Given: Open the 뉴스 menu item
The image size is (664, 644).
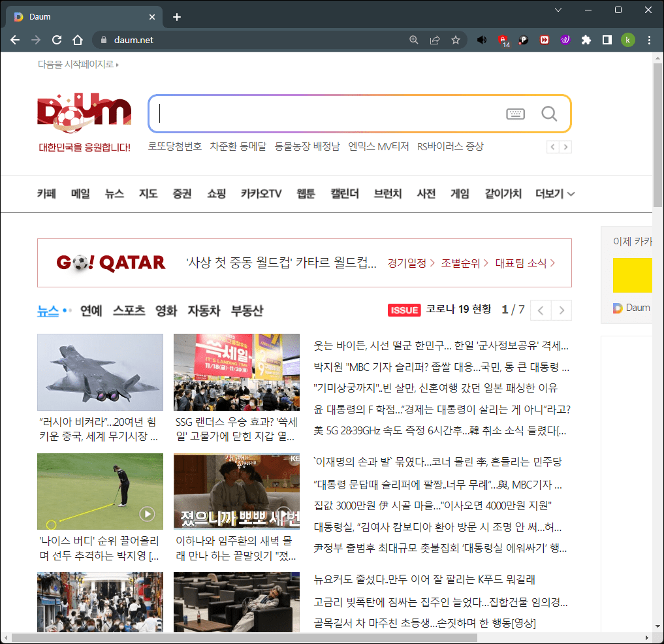Looking at the screenshot, I should [114, 193].
